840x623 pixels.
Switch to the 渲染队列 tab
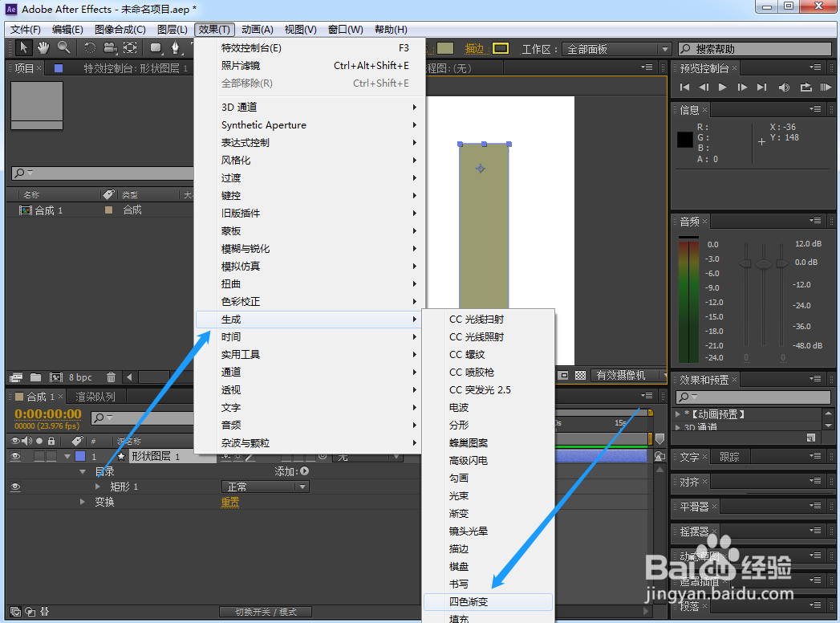(95, 397)
